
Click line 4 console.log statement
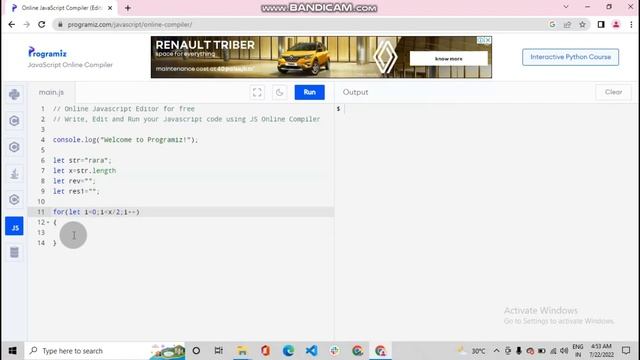point(125,140)
